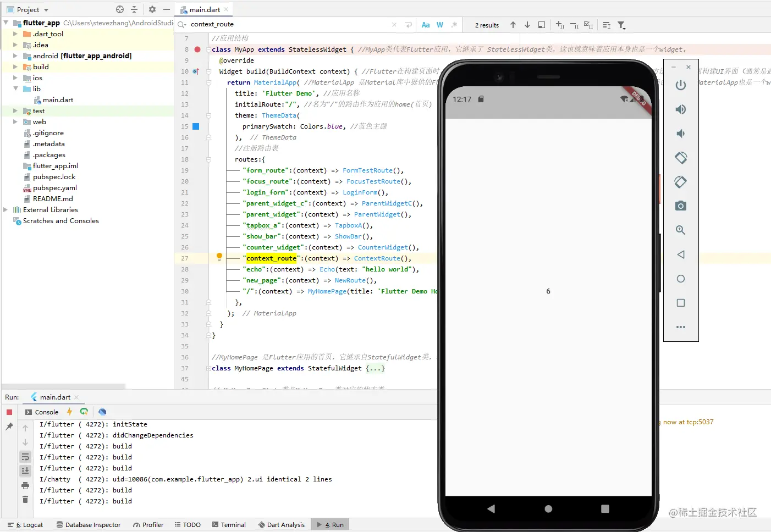Open the TODO tool window

(188, 525)
